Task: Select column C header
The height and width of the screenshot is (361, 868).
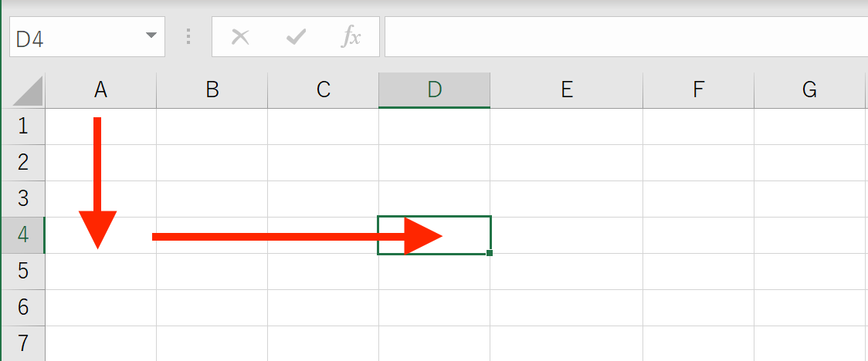Action: (324, 90)
